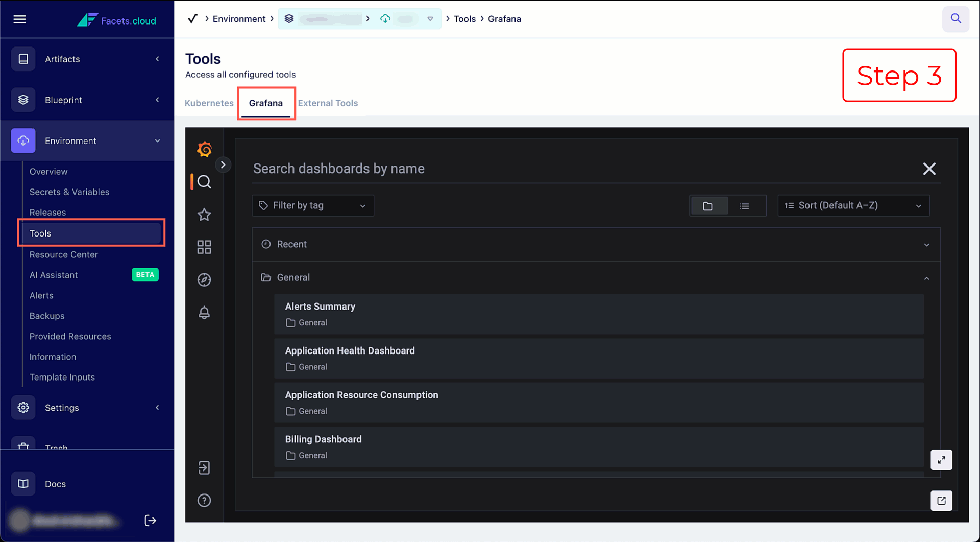The image size is (980, 542).
Task: Expand the Settings sidebar menu
Action: coord(157,408)
